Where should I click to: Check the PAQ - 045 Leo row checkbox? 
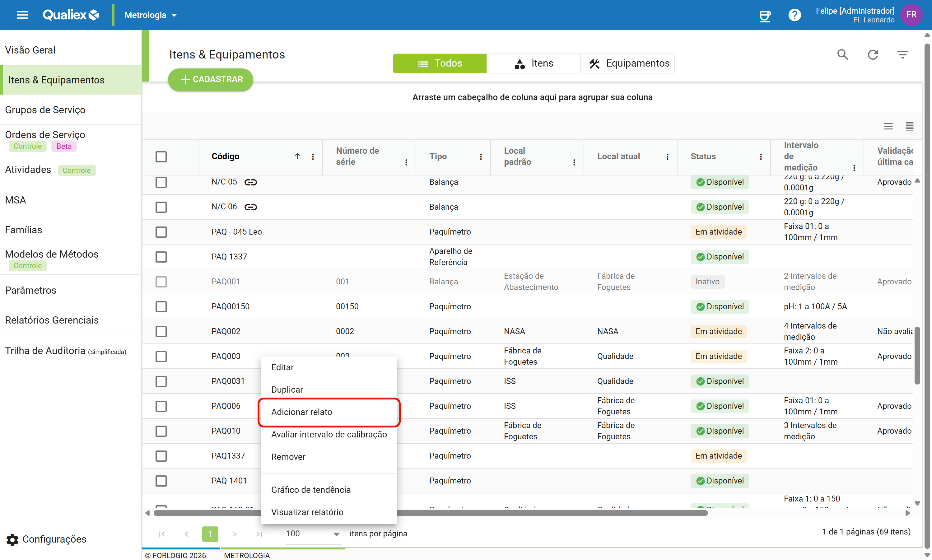161,232
